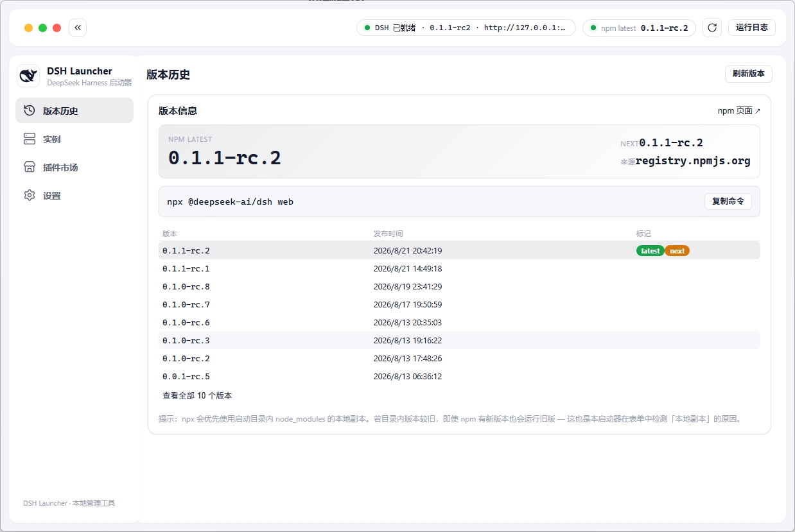The width and height of the screenshot is (795, 532).
Task: Click the red window control button
Action: coord(57,28)
